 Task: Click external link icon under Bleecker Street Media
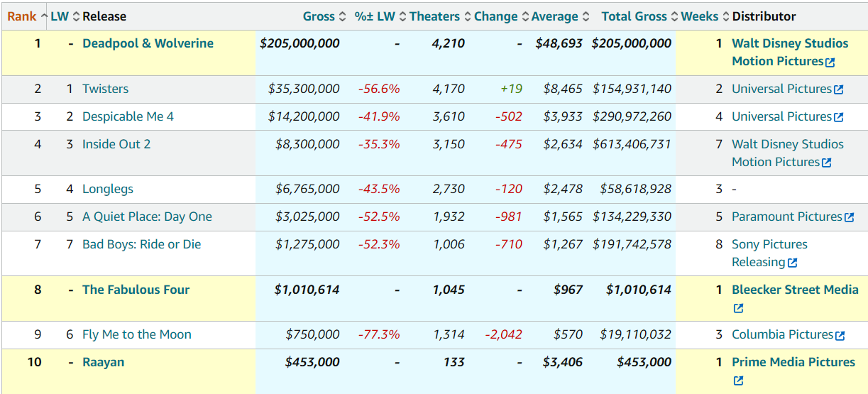pos(738,308)
